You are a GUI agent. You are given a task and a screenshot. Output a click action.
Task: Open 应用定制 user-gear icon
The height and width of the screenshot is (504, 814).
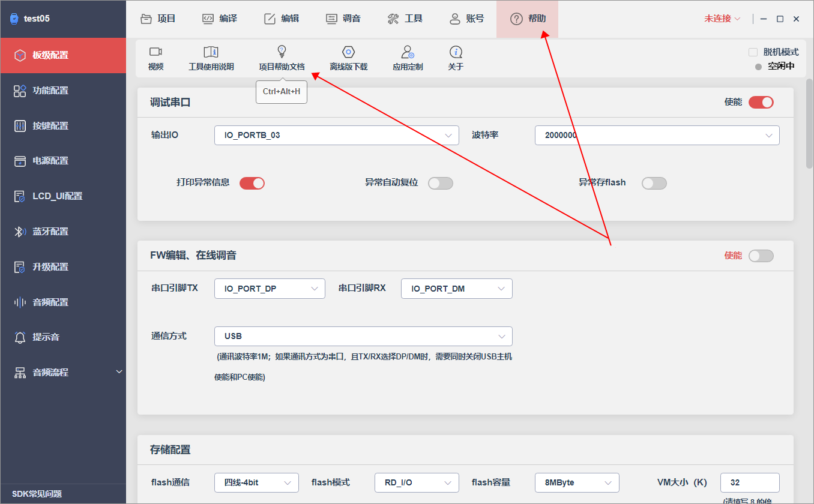pos(408,52)
